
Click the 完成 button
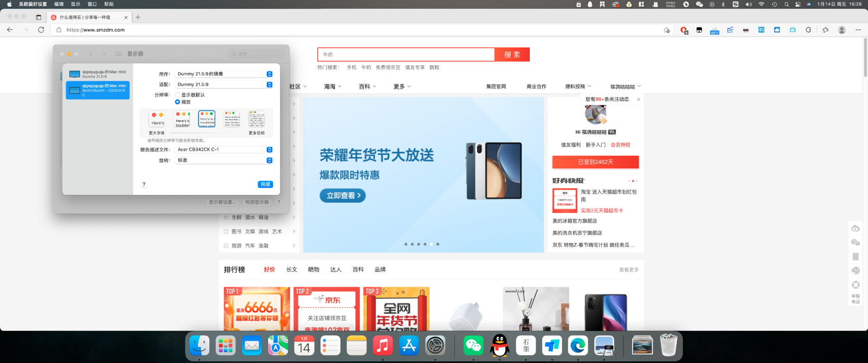[x=265, y=184]
